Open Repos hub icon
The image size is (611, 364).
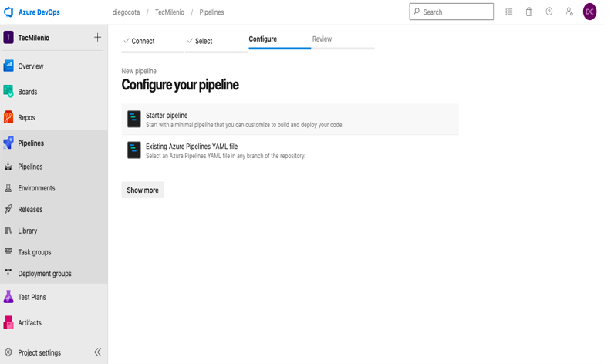pyautogui.click(x=8, y=117)
